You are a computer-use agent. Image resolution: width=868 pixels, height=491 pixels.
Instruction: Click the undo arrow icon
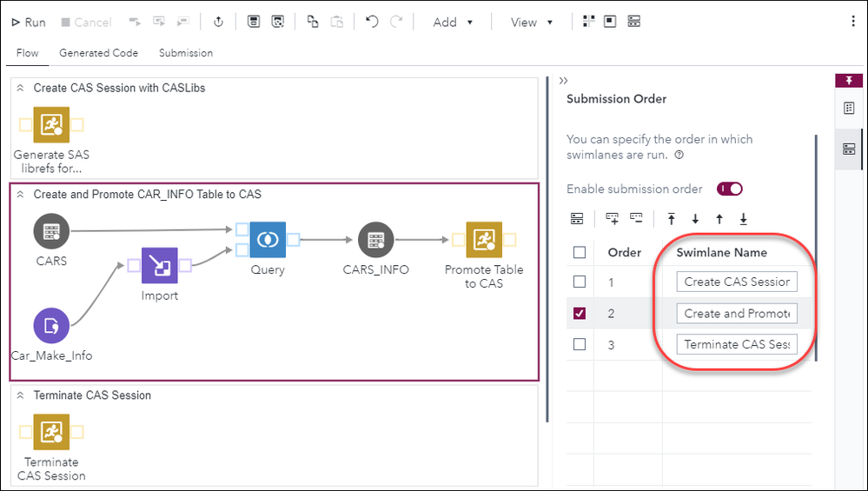(372, 22)
